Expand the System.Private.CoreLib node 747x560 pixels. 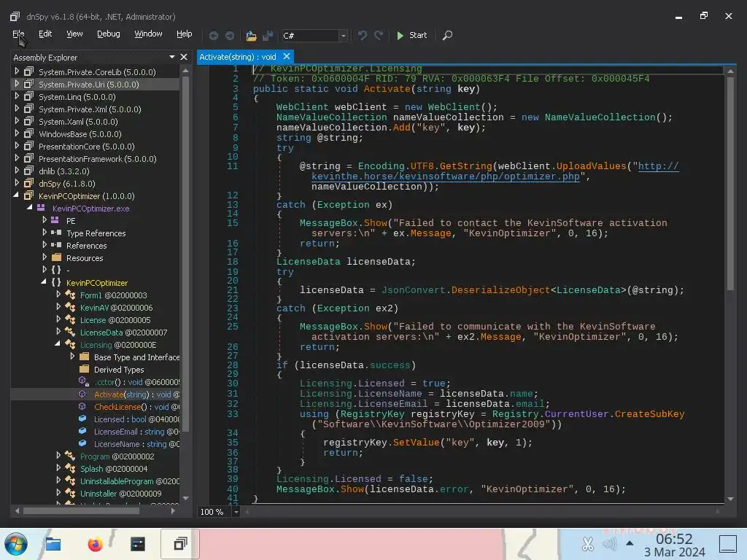click(17, 71)
